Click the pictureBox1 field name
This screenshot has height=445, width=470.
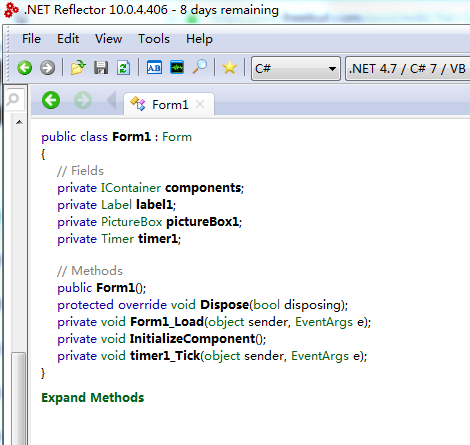pos(203,222)
